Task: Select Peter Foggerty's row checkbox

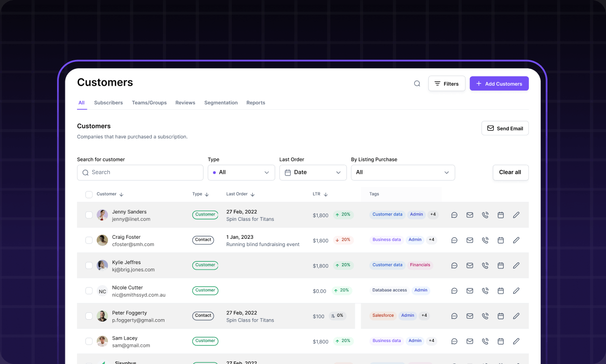Action: coord(89,316)
